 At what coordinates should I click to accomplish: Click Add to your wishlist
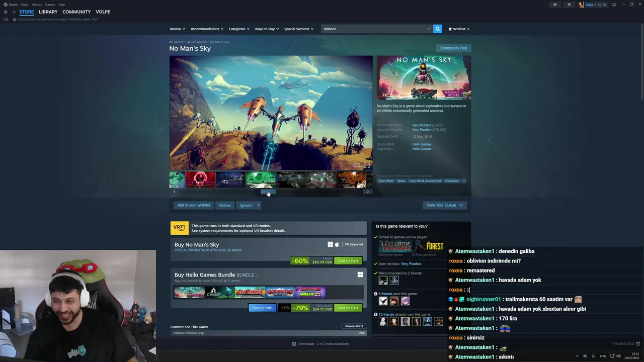coord(193,205)
